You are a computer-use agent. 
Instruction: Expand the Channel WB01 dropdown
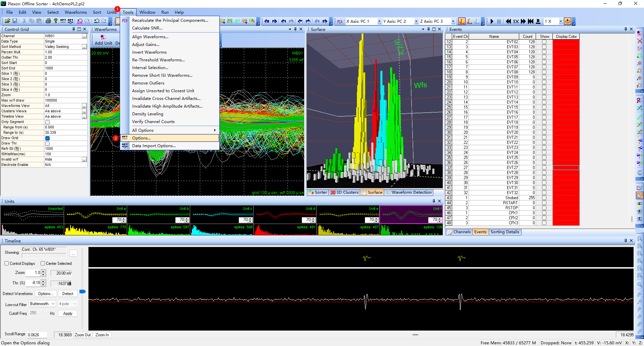(x=84, y=36)
